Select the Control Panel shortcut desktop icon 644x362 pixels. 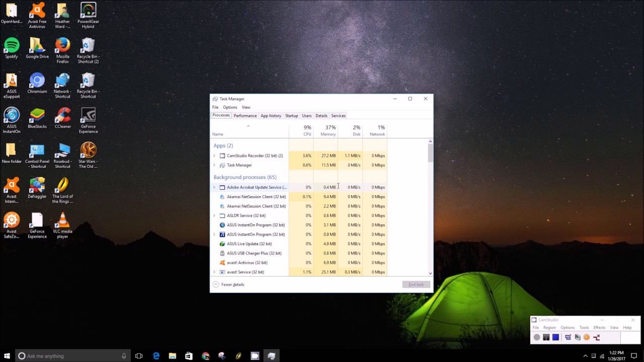pos(37,156)
